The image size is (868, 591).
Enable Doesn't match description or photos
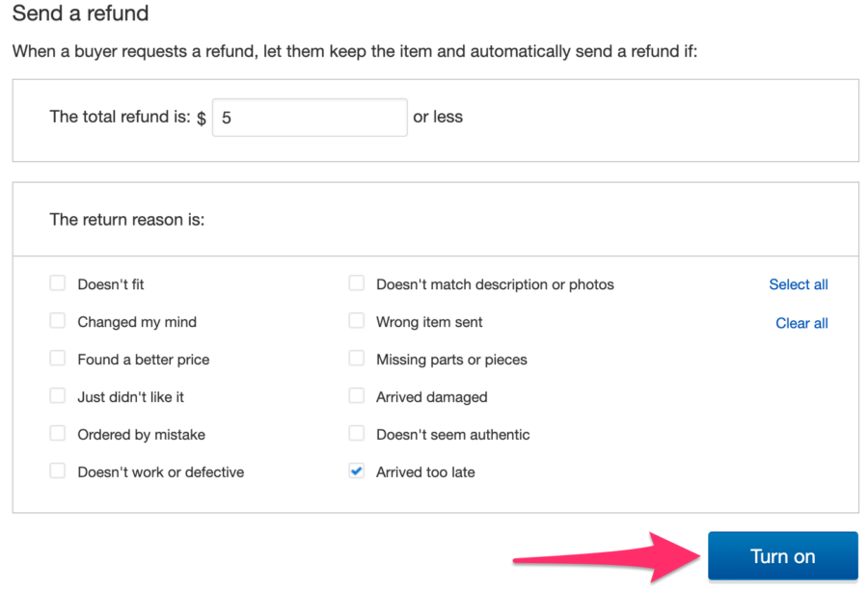pyautogui.click(x=356, y=283)
